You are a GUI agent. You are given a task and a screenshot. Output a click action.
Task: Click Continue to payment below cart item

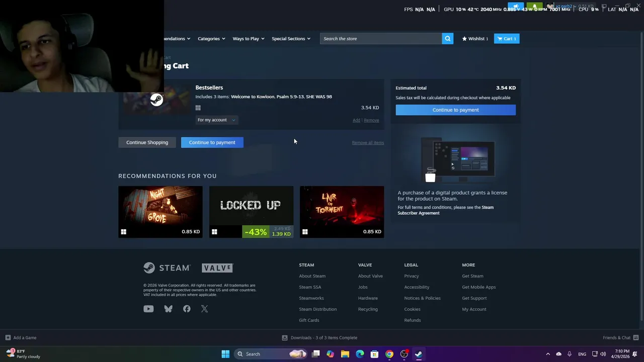tap(212, 142)
